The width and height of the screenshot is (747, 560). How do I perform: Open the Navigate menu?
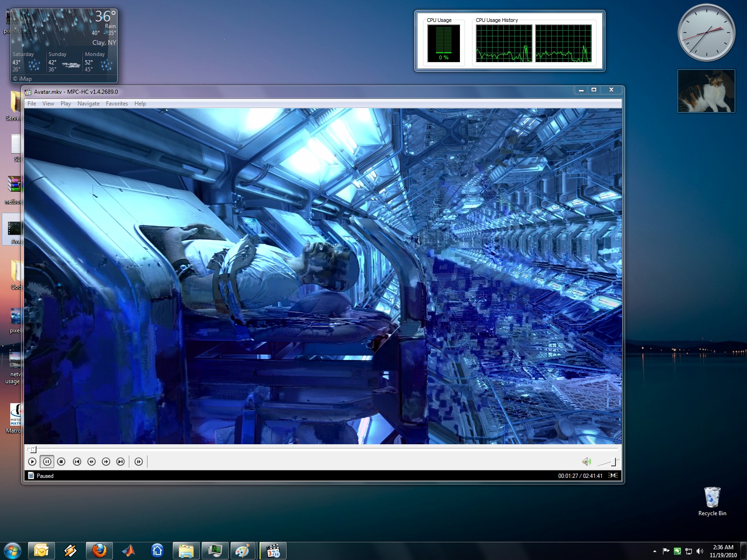(x=88, y=104)
